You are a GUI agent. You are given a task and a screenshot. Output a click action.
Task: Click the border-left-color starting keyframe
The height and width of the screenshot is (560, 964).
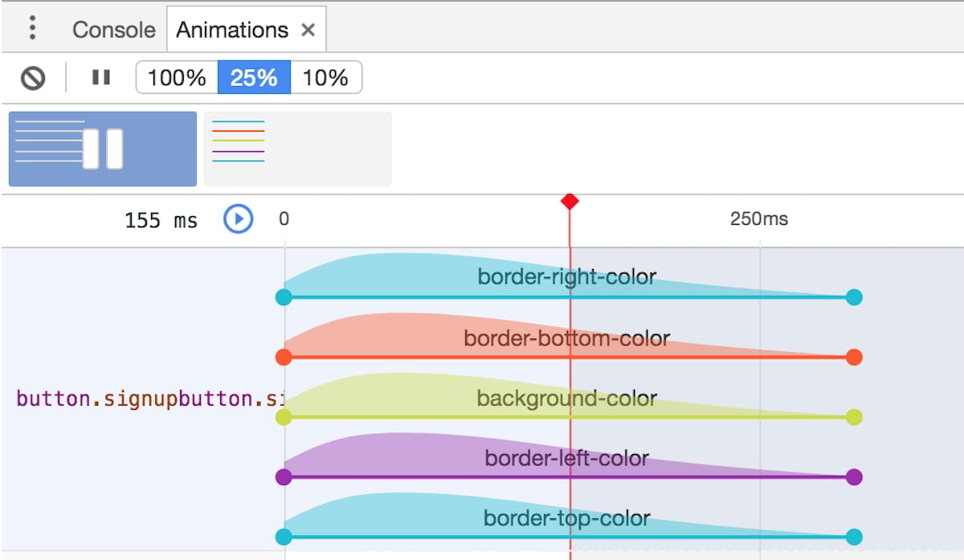tap(284, 476)
